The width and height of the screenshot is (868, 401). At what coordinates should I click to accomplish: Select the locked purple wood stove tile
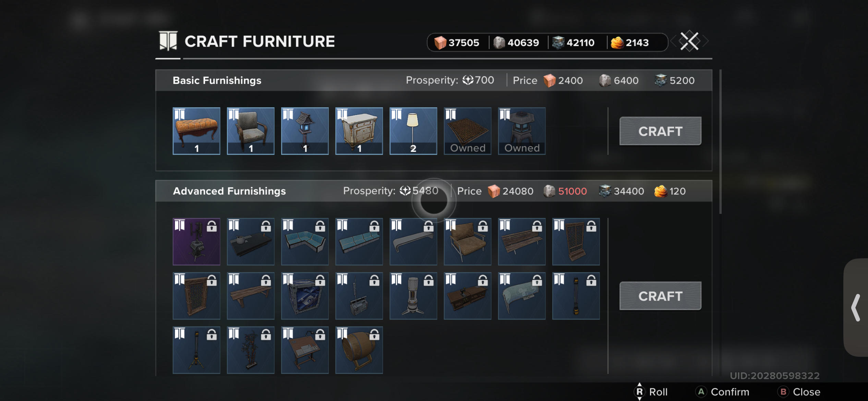(196, 242)
